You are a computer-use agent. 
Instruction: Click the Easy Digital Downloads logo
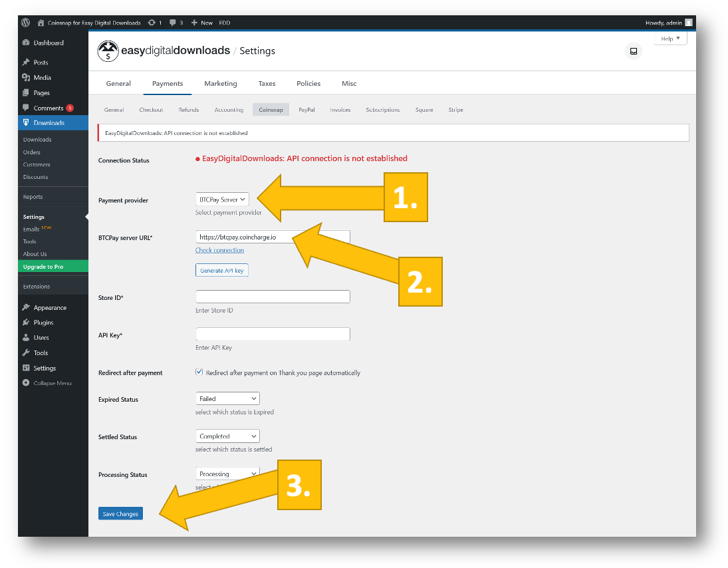point(164,51)
